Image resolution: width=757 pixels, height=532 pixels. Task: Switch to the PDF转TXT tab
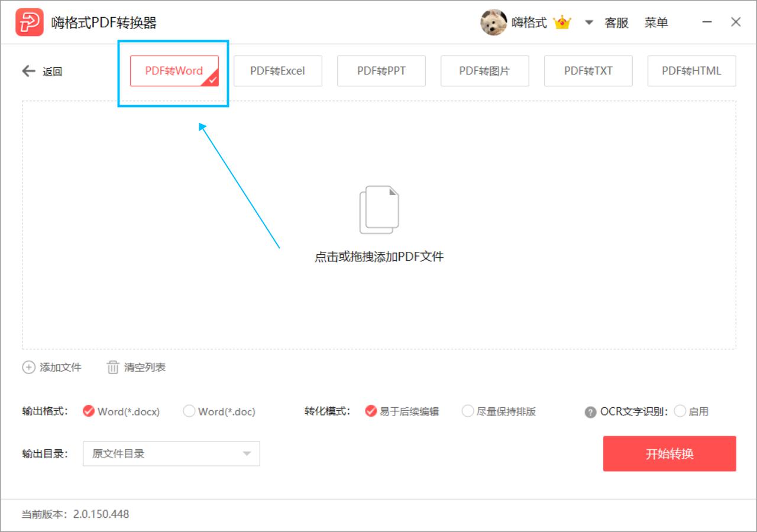588,71
